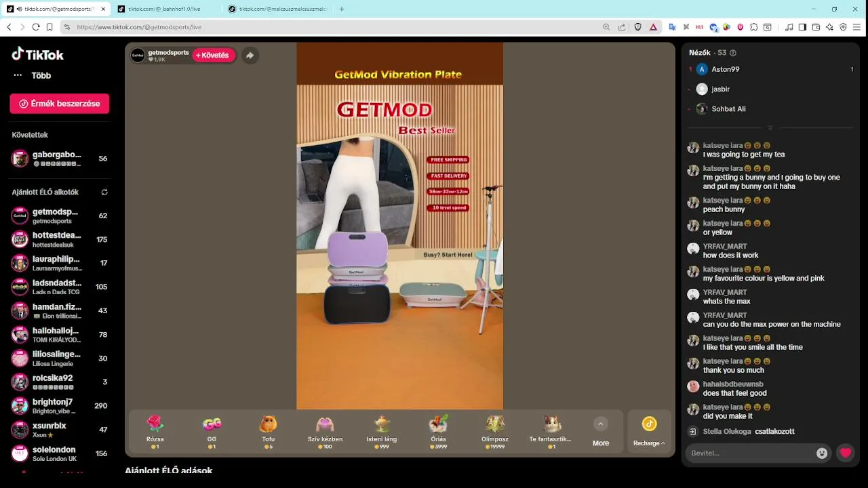Follow getmodsports with Követés button
Screen dimensions: 868x488
pos(213,56)
